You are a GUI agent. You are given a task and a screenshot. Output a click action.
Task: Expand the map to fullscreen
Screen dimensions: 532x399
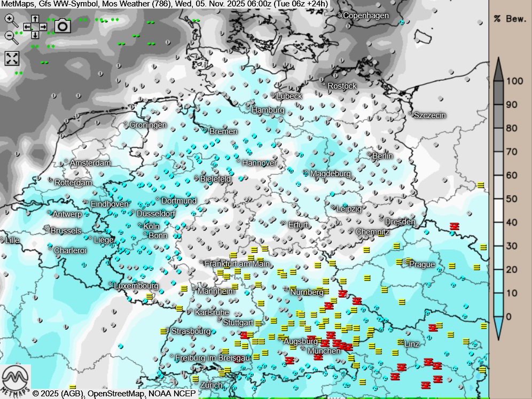pyautogui.click(x=12, y=58)
